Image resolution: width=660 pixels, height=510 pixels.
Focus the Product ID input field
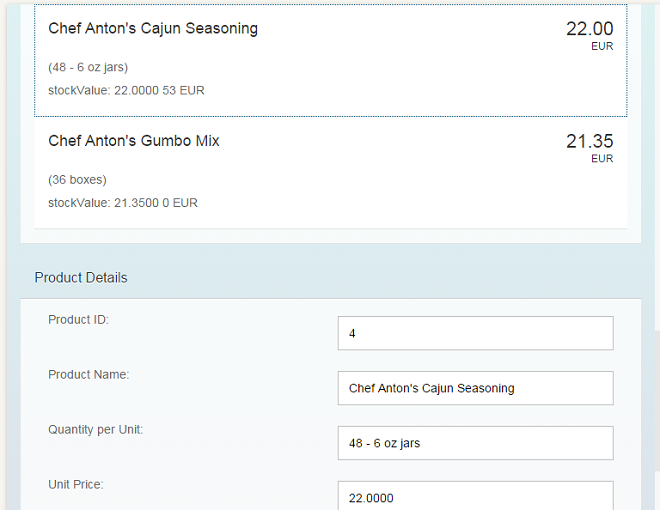point(475,334)
